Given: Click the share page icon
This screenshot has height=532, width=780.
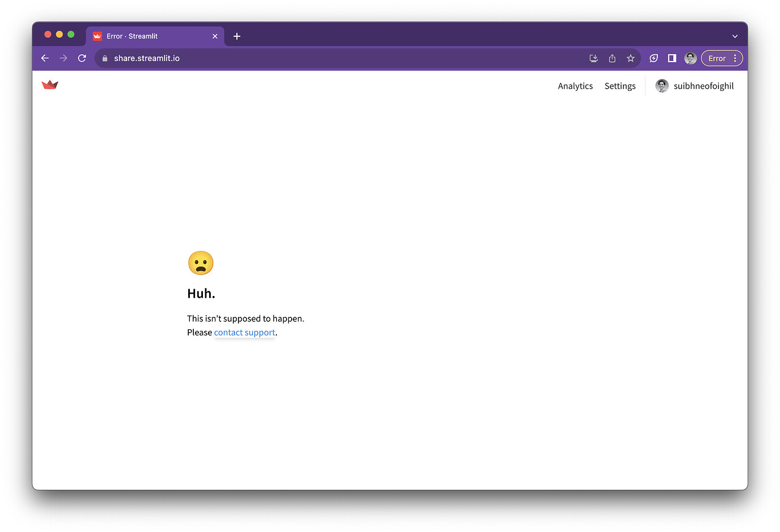Looking at the screenshot, I should [612, 58].
